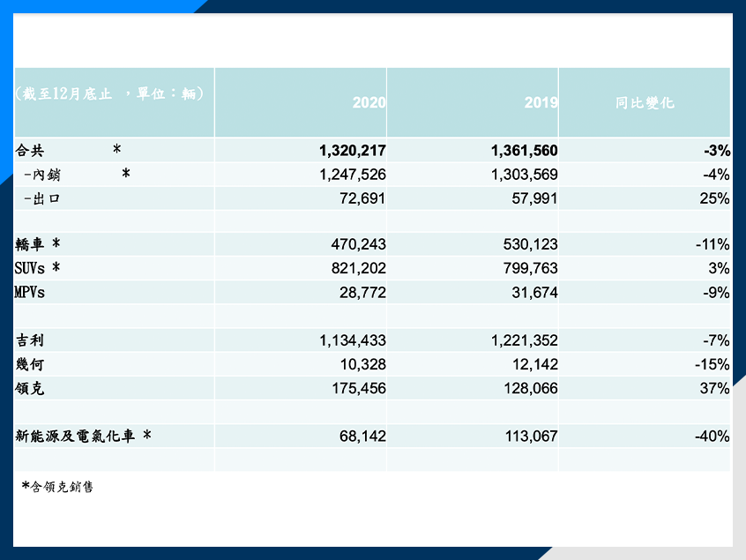This screenshot has height=560, width=746.
Task: Click the 新能源及電氣化車 row label
Action: pyautogui.click(x=75, y=436)
